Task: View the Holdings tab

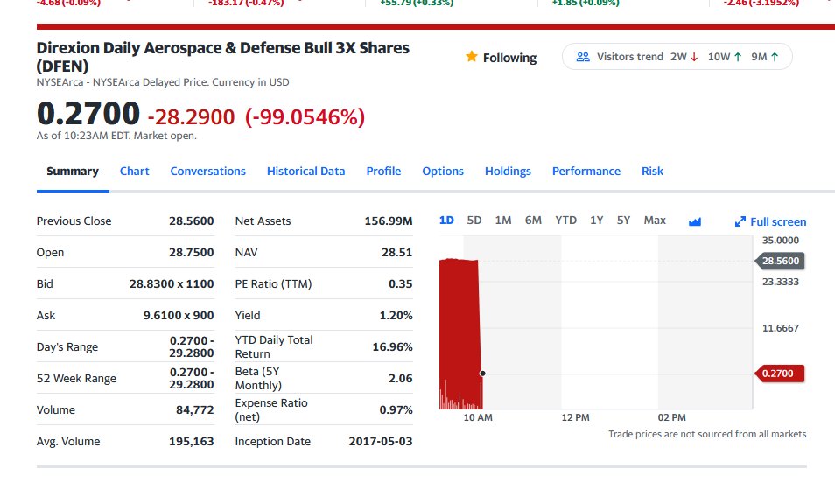Action: tap(508, 171)
